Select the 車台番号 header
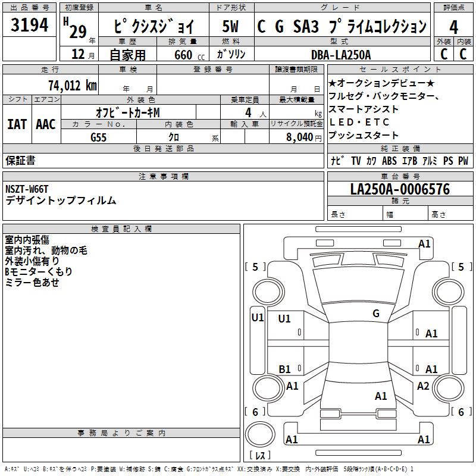476x476 pixels. coord(400,176)
